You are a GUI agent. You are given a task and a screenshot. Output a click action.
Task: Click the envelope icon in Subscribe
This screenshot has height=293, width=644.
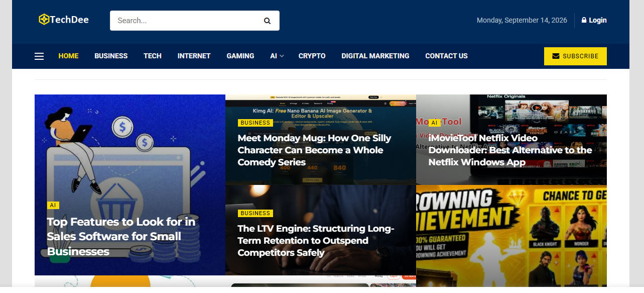pos(556,56)
